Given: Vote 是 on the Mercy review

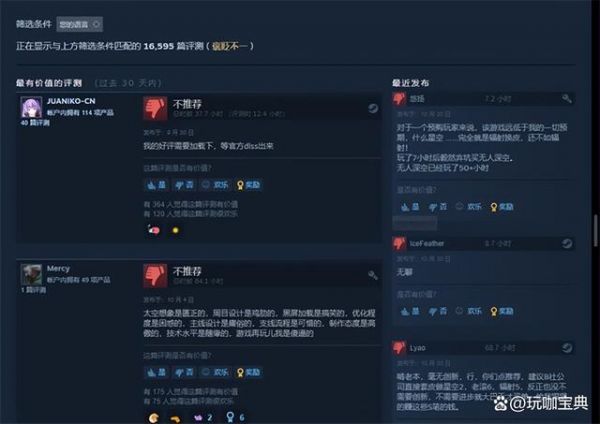Looking at the screenshot, I should 156,372.
